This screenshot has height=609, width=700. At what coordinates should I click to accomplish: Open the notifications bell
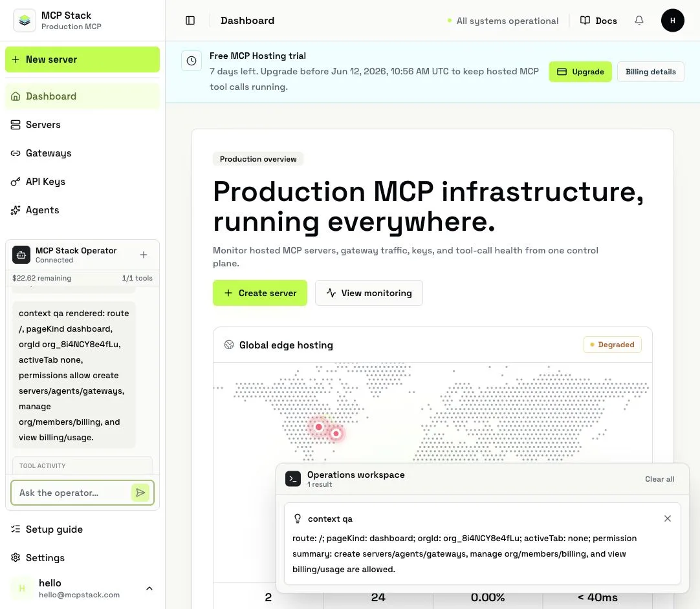coord(639,21)
